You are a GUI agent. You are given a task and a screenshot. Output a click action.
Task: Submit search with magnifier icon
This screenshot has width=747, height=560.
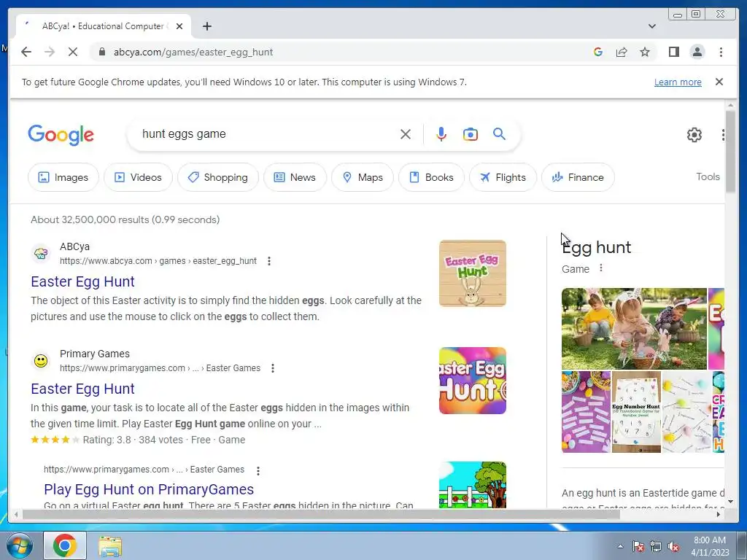tap(499, 134)
